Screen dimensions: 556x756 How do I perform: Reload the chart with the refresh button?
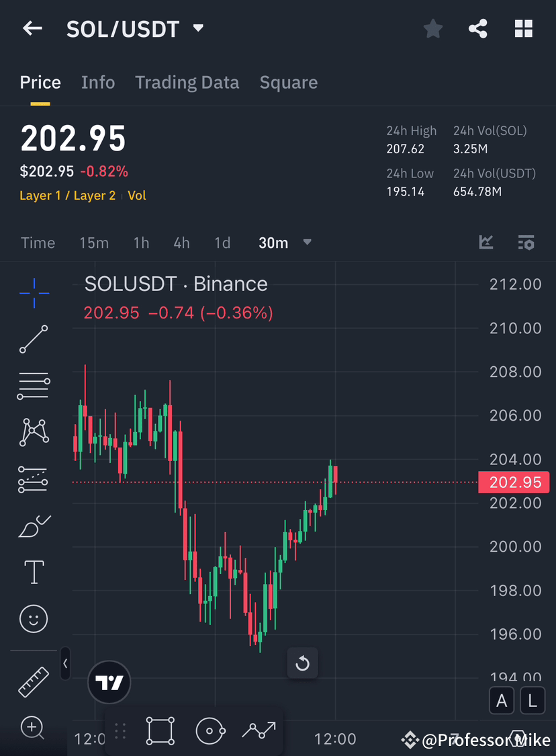[x=302, y=663]
